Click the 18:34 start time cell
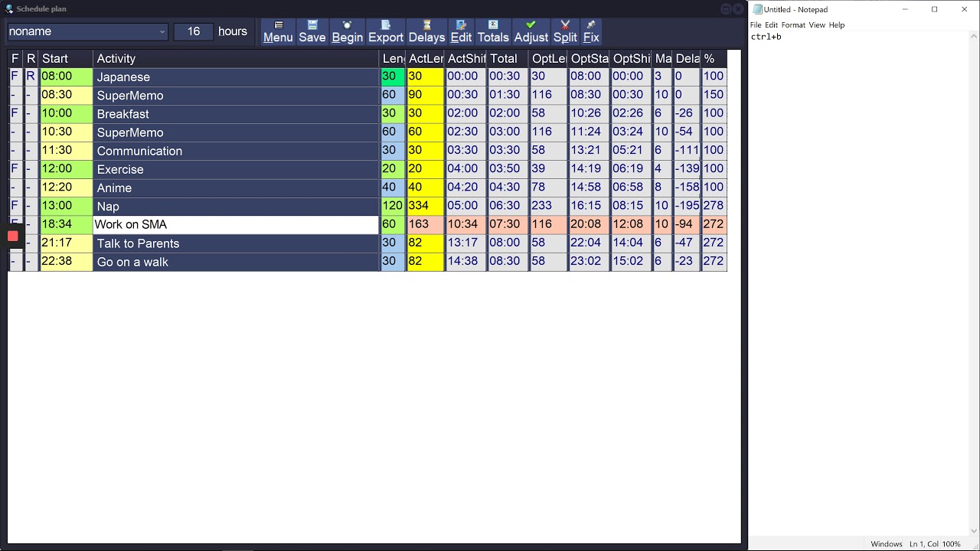Viewport: 980px width, 551px height. (66, 224)
